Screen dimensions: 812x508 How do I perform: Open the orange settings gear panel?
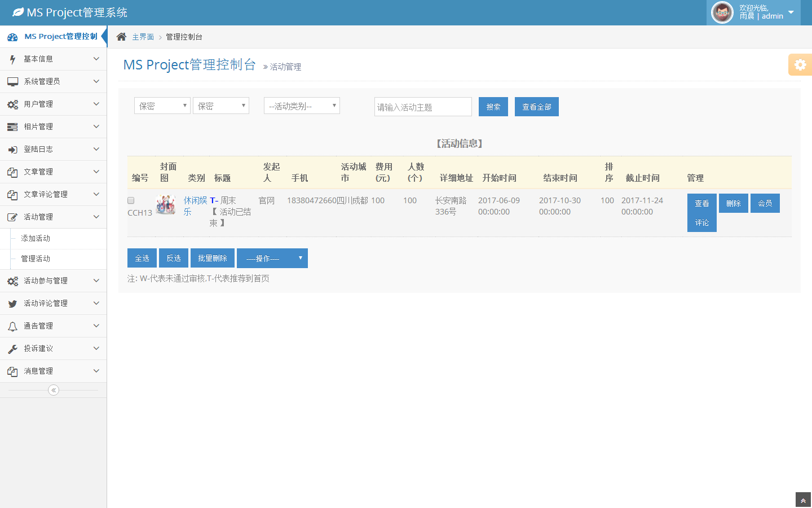click(800, 65)
